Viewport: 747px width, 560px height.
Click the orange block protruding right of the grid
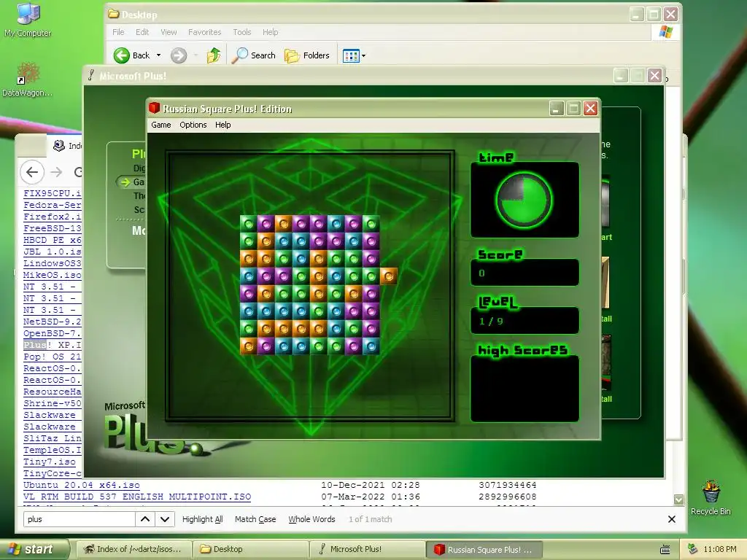388,276
